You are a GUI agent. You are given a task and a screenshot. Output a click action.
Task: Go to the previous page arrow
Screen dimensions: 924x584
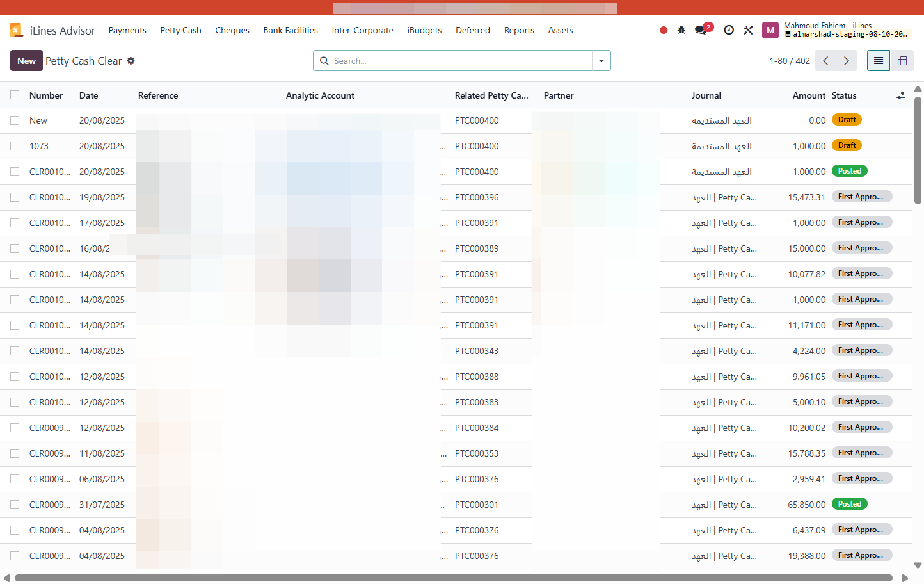[x=826, y=61]
